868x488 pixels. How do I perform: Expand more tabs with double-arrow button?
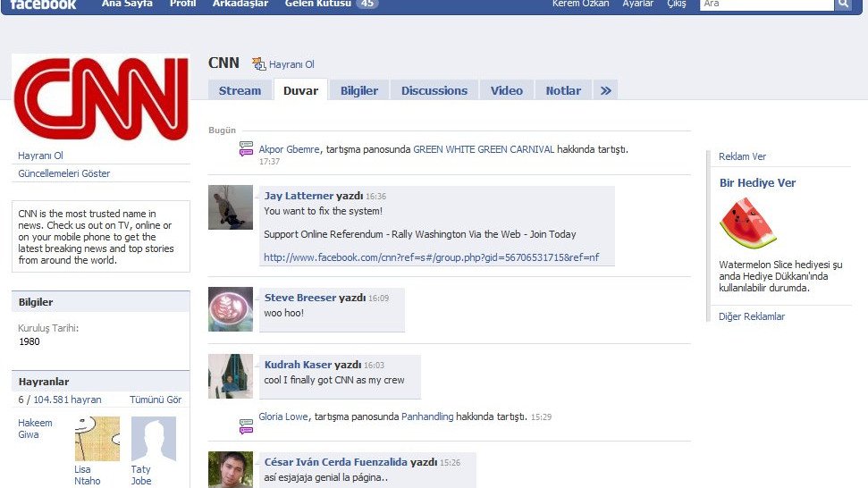pyautogui.click(x=605, y=90)
